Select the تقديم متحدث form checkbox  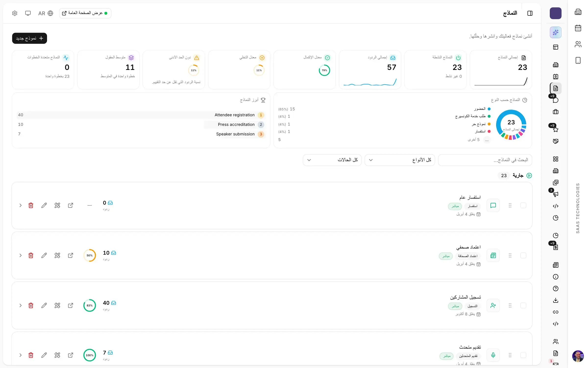pyautogui.click(x=523, y=355)
